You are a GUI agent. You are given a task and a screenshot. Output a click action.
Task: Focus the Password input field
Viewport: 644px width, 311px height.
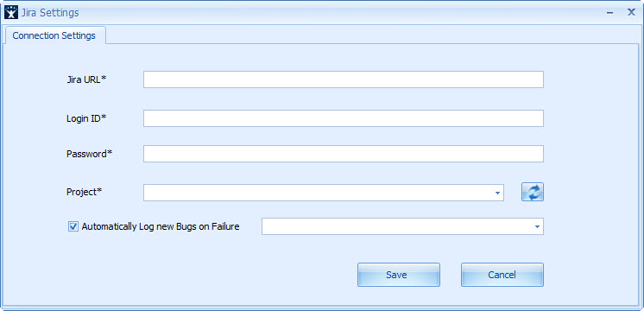click(344, 154)
